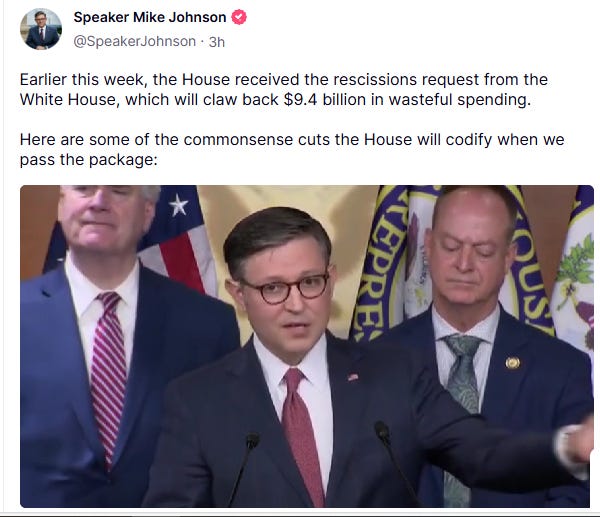Click the pink verified checkmark badge

[x=239, y=17]
